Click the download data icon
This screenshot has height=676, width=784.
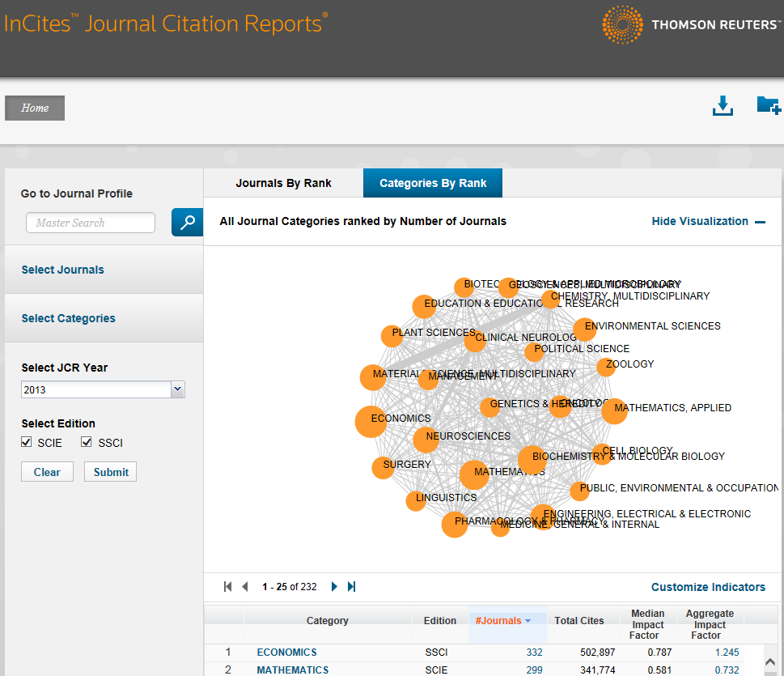723,105
